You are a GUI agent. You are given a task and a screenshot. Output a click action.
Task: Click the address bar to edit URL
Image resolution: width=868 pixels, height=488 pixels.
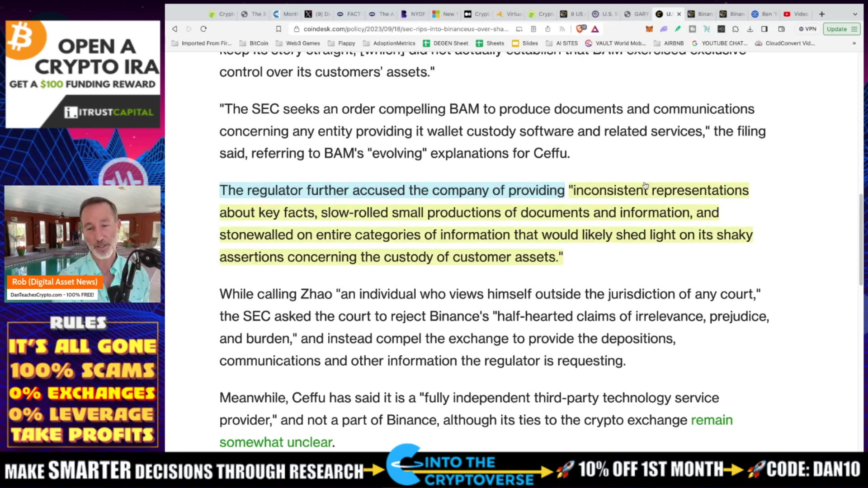402,29
